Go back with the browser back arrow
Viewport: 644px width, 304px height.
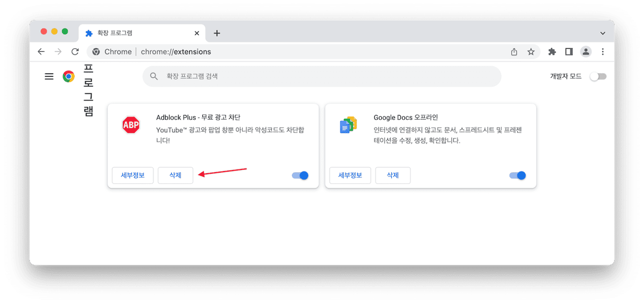[x=41, y=51]
